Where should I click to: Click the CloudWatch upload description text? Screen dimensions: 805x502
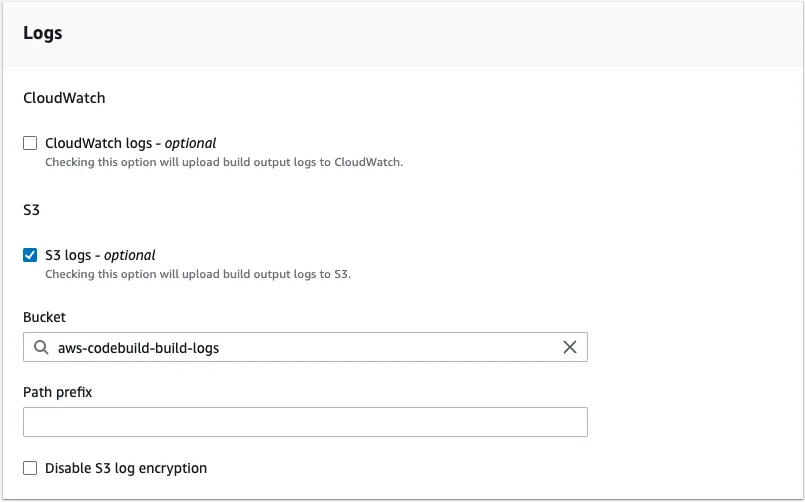224,162
